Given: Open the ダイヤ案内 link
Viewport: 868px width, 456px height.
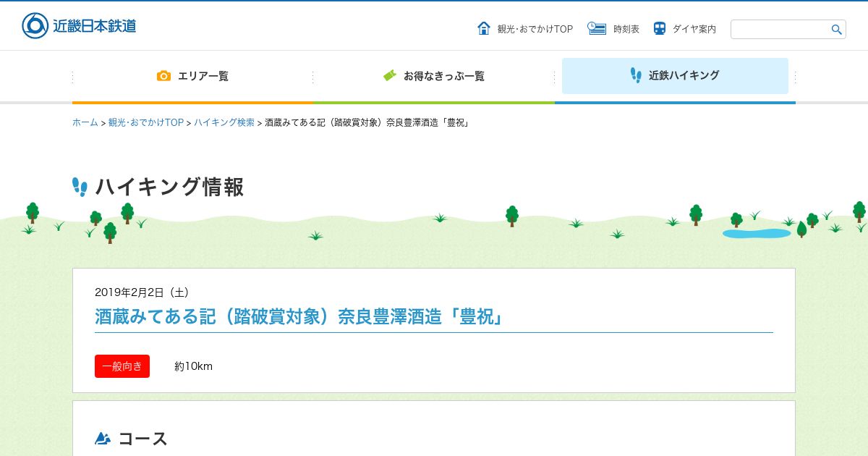Looking at the screenshot, I should pos(694,29).
